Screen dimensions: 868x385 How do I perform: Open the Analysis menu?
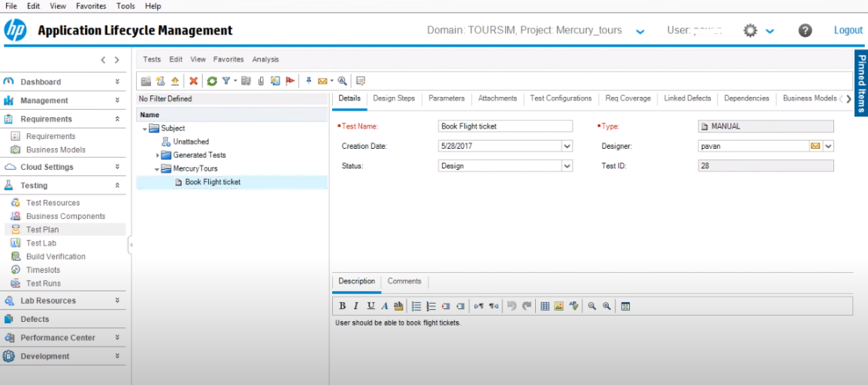(265, 59)
